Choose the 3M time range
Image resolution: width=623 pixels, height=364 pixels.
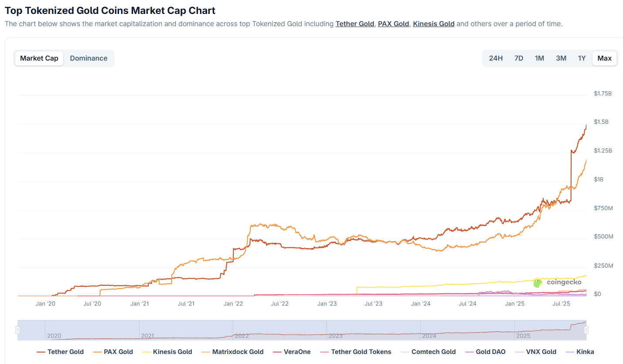(x=561, y=58)
